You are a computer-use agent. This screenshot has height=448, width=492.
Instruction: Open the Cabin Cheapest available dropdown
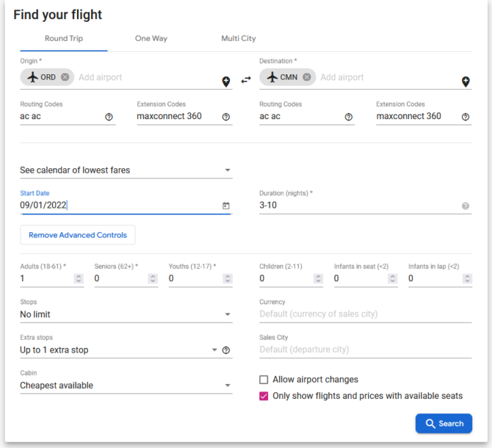(x=126, y=386)
